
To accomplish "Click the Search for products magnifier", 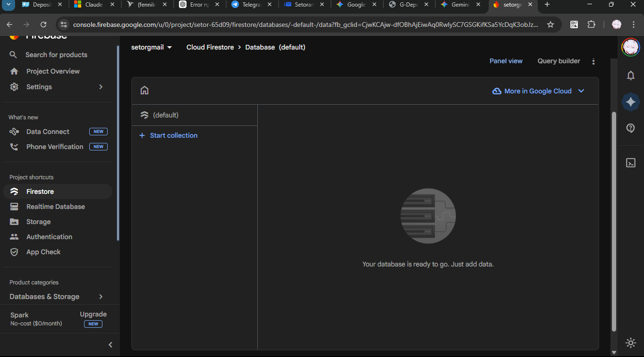I will pos(14,55).
